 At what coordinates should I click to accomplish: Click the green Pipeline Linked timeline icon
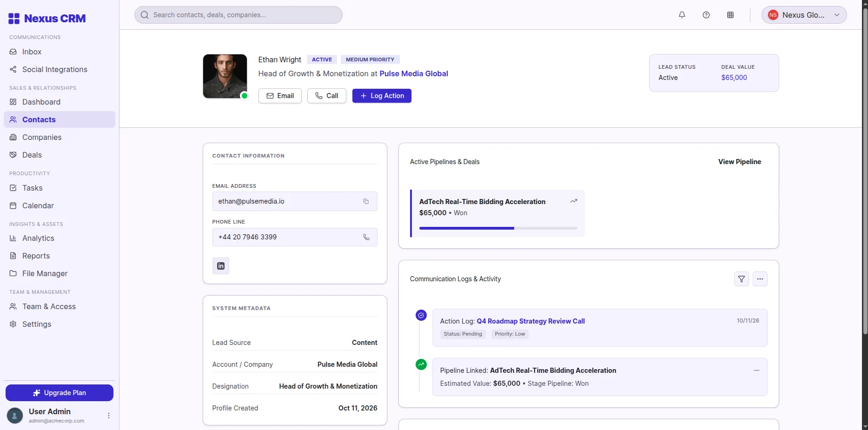point(421,364)
